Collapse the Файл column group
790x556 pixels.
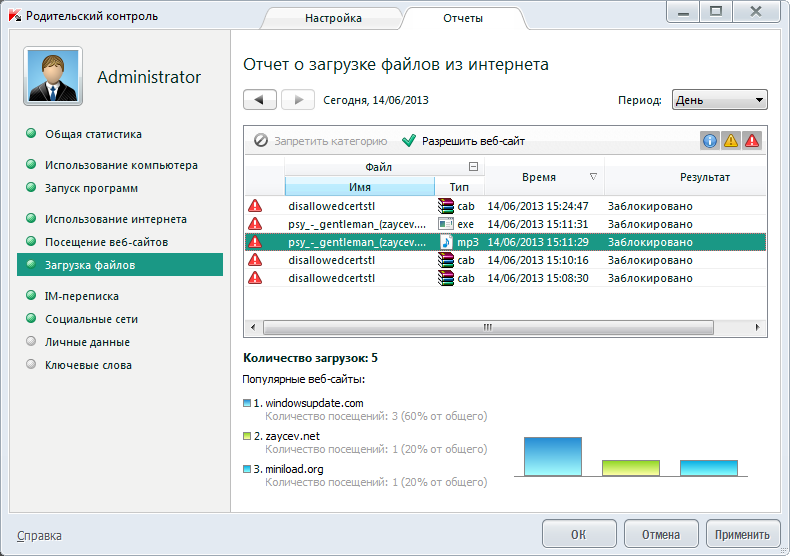473,167
